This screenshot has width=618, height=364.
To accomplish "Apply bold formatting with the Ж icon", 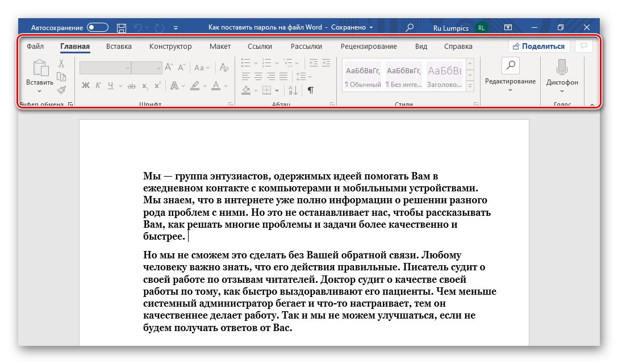I will pos(85,85).
